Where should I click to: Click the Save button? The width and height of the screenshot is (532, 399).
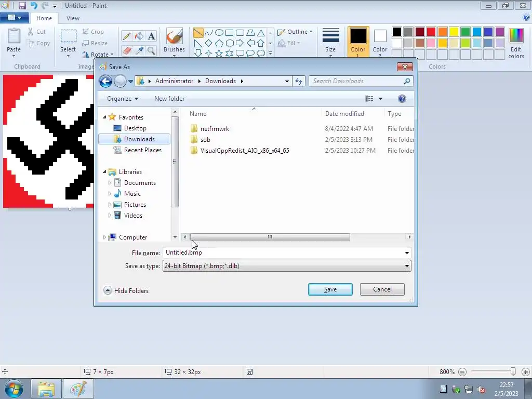click(x=330, y=289)
